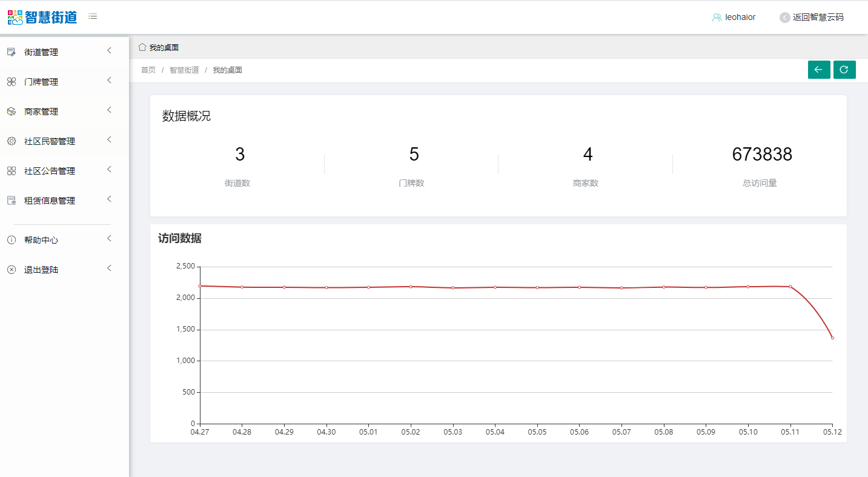Expand the 商家管理 menu chevron

click(x=109, y=110)
